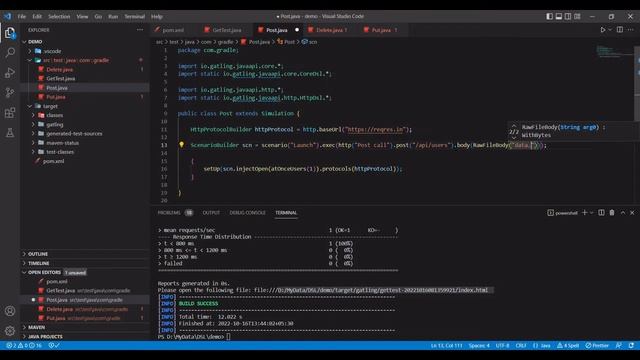Open the Help menu

[157, 16]
